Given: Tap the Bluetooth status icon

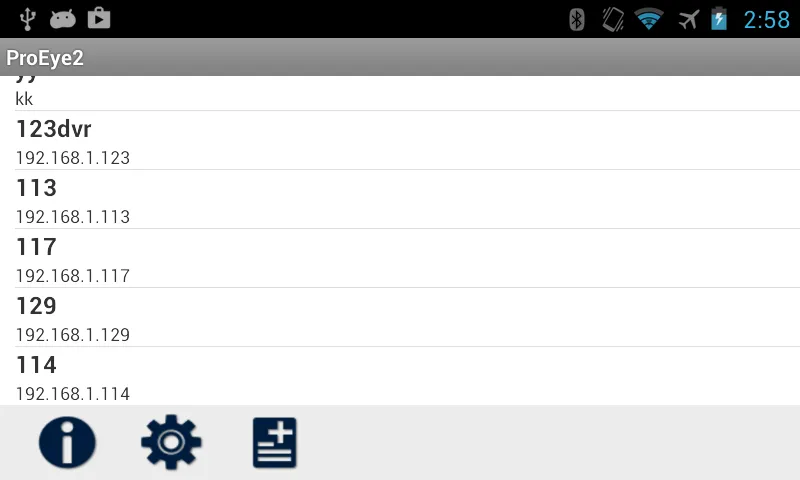Looking at the screenshot, I should 577,20.
